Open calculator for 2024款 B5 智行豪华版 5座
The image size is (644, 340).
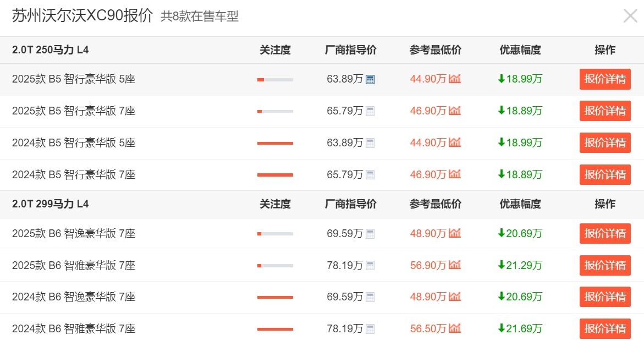370,143
